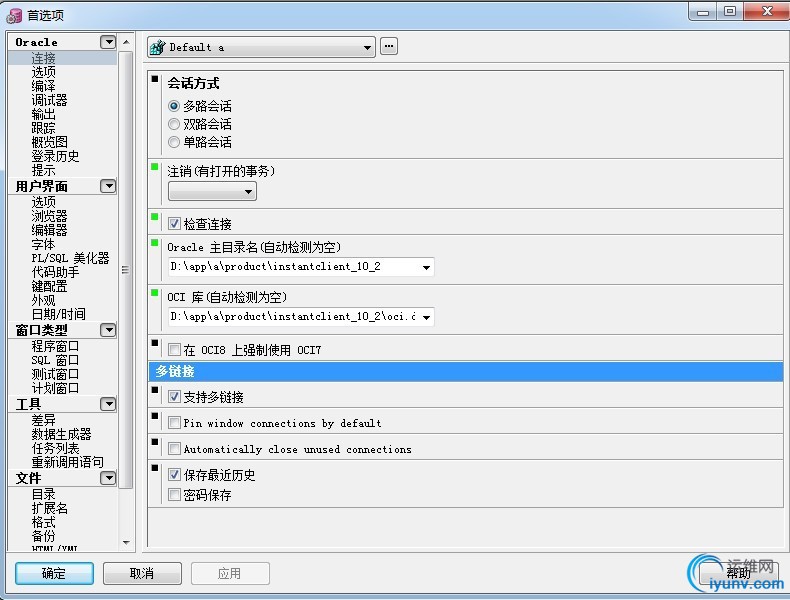Image resolution: width=790 pixels, height=600 pixels.
Task: Select the 单路会话 radio option
Action: pyautogui.click(x=174, y=142)
